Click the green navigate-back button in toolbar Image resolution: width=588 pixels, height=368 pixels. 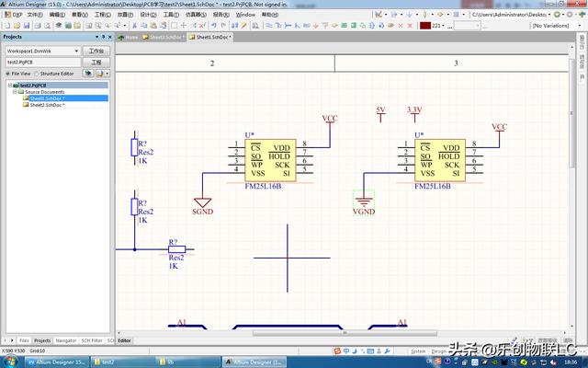(x=557, y=15)
